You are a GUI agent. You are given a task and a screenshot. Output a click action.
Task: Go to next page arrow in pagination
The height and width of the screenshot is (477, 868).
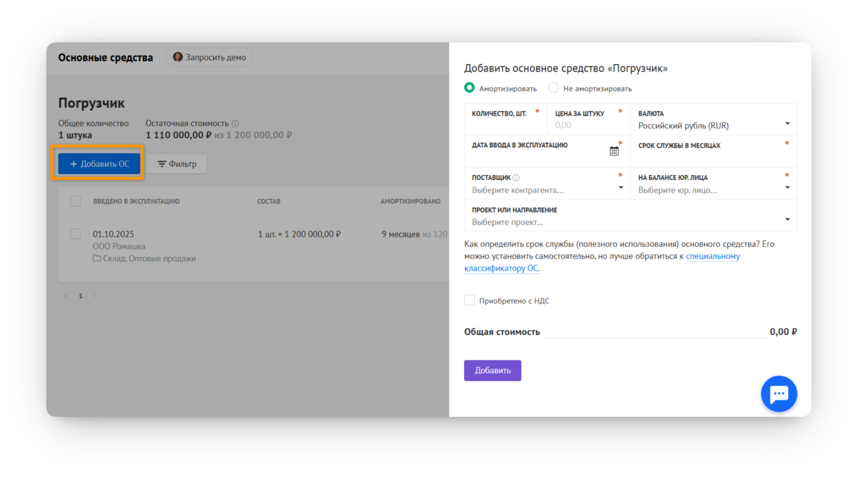(95, 296)
